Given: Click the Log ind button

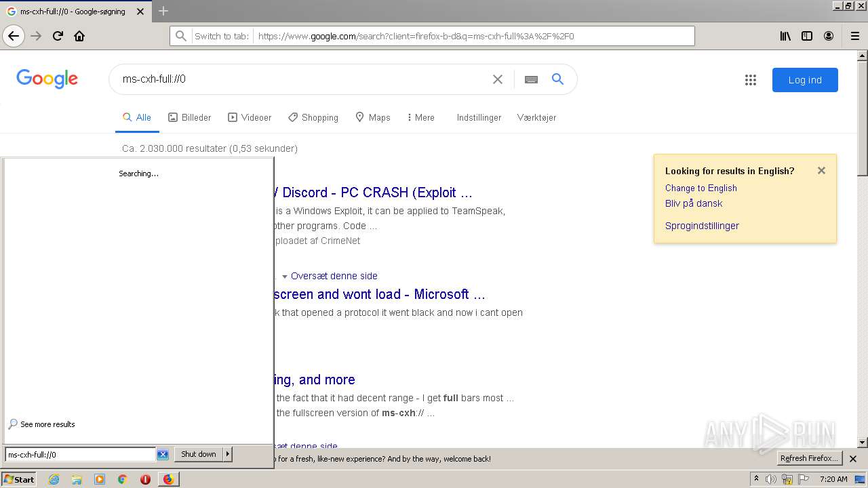Looking at the screenshot, I should pos(805,80).
